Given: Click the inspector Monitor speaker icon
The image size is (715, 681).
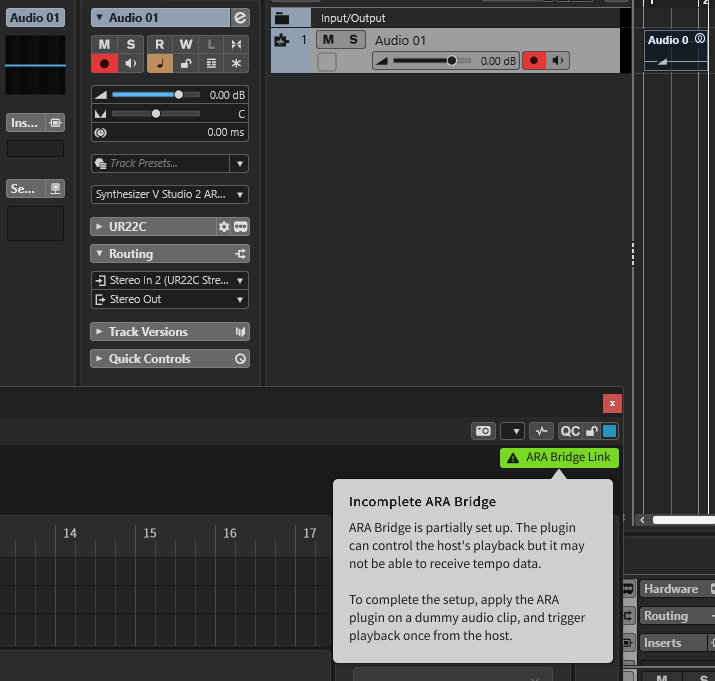Looking at the screenshot, I should (x=131, y=63).
